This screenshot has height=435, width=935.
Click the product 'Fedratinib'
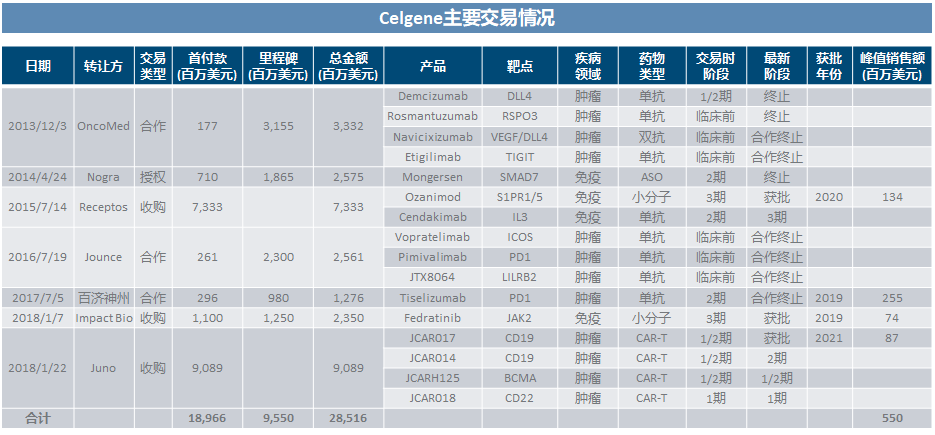(x=433, y=318)
